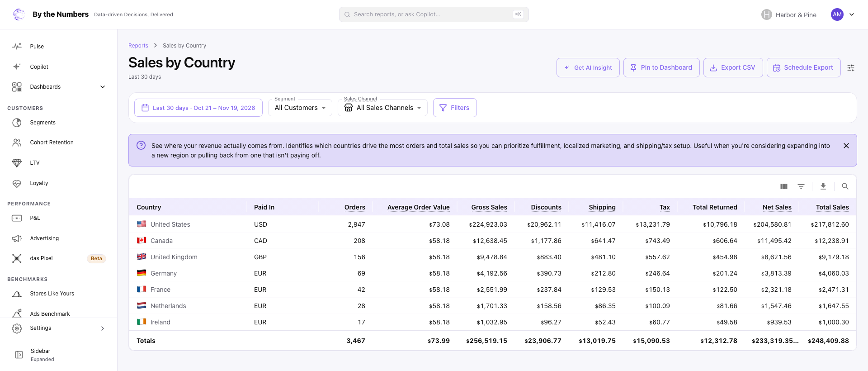
Task: Sort table by Orders column
Action: click(x=355, y=207)
